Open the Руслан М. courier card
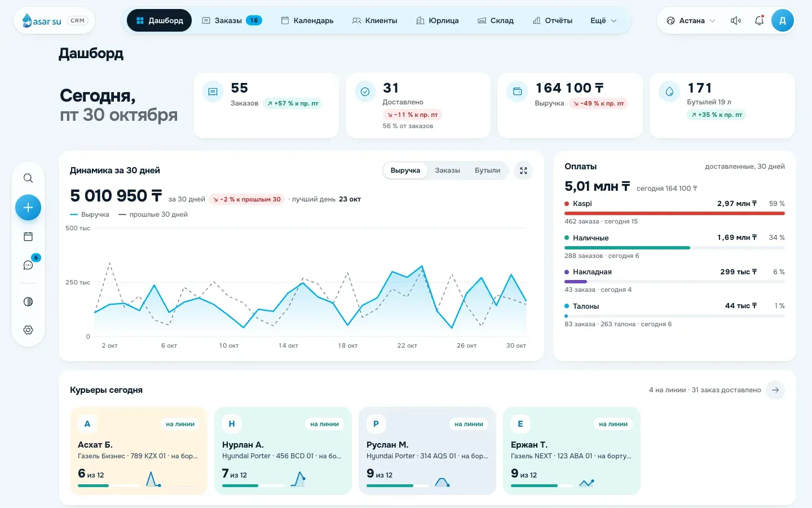Screen dimensions: 812x508 coord(427,451)
